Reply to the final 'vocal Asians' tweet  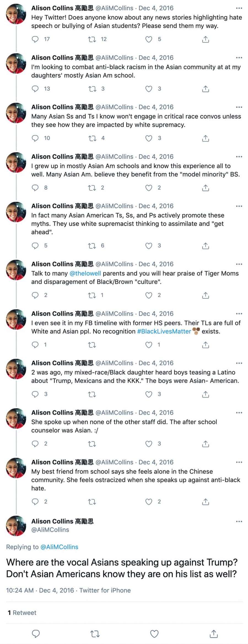pyautogui.click(x=36, y=634)
